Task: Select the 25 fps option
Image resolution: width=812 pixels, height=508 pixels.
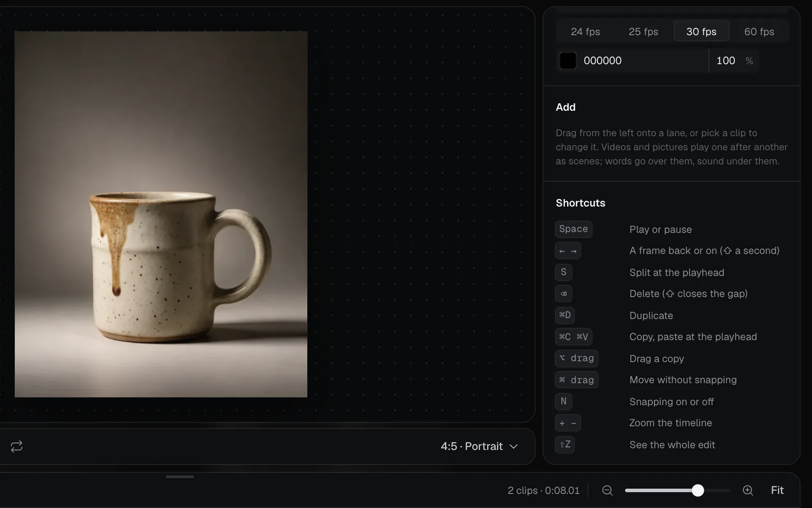Action: point(643,31)
